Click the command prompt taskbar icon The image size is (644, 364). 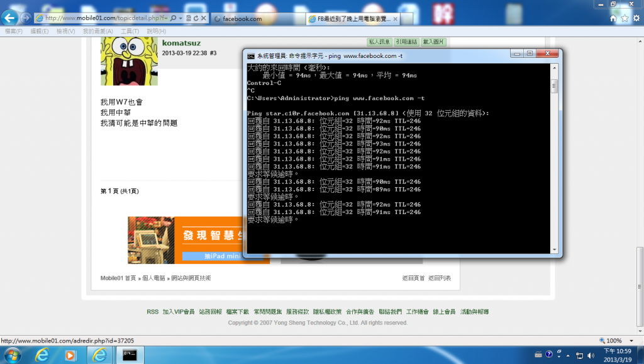[130, 355]
